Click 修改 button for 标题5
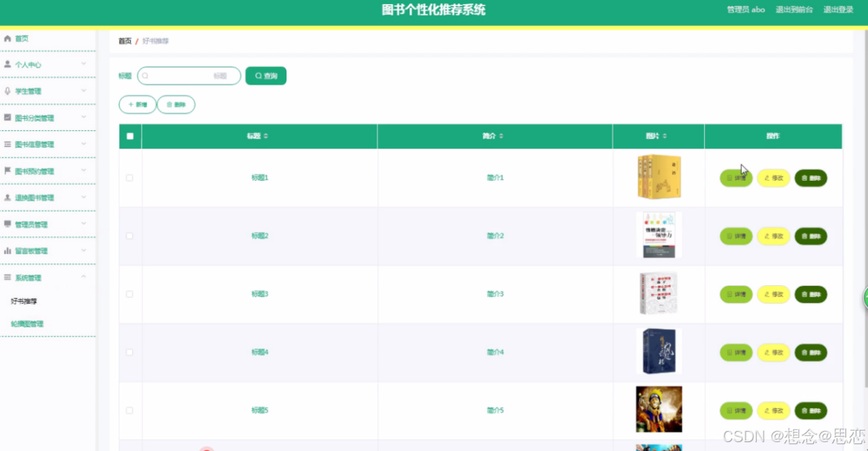The height and width of the screenshot is (451, 868). (774, 411)
